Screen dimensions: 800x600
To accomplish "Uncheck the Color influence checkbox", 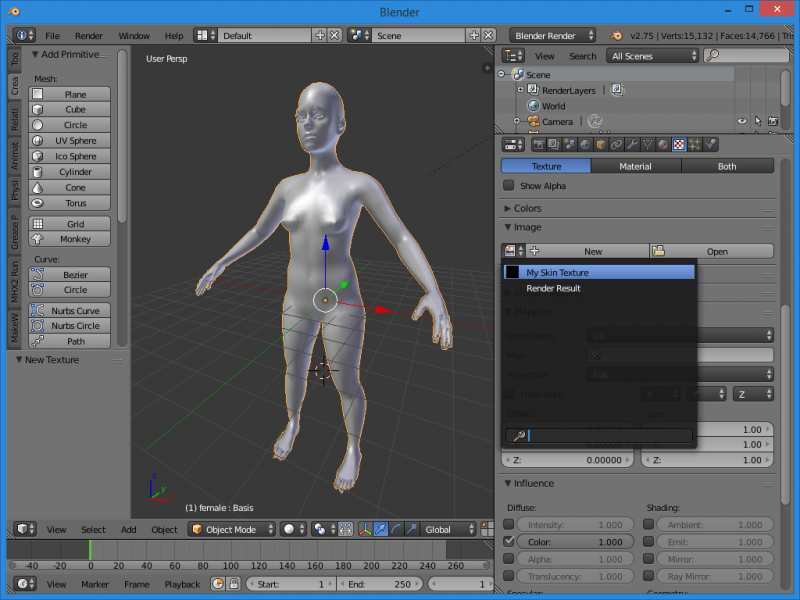I will pyautogui.click(x=509, y=541).
